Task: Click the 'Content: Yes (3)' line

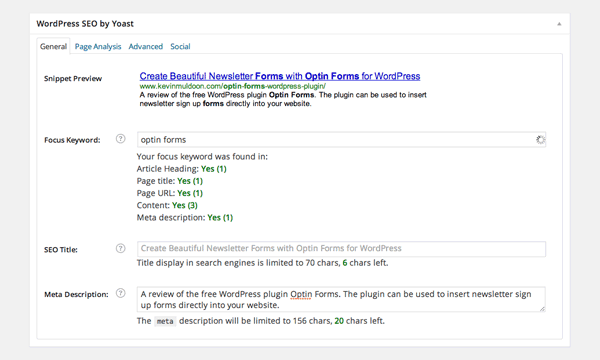Action: pos(167,205)
